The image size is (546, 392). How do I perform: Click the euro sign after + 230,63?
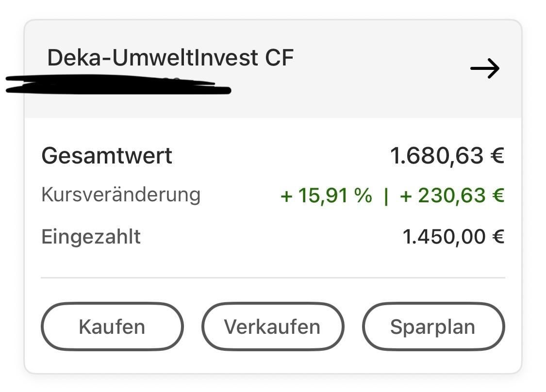[498, 196]
